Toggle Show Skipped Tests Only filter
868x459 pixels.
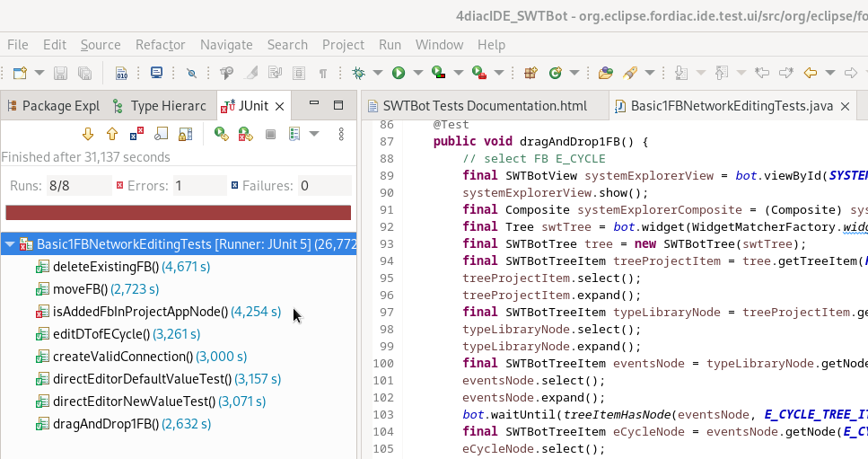coord(162,134)
